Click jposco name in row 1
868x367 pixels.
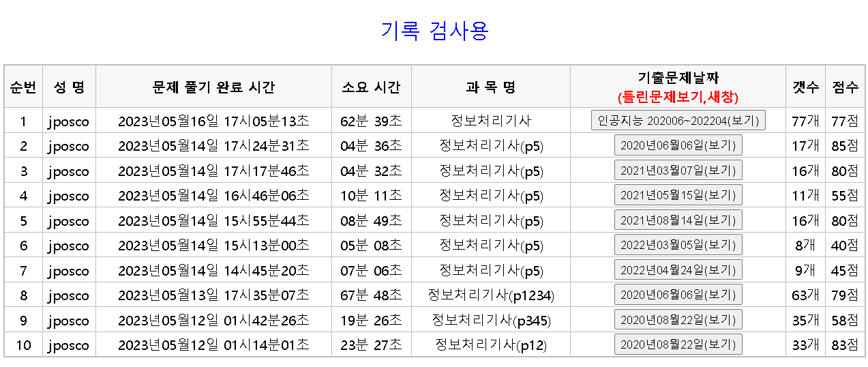click(x=68, y=122)
